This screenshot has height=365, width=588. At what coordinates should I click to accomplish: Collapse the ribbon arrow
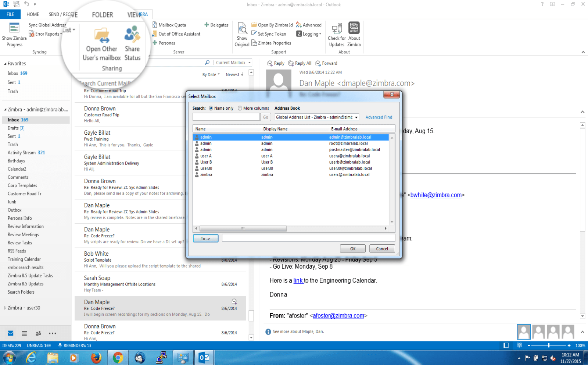(x=583, y=52)
